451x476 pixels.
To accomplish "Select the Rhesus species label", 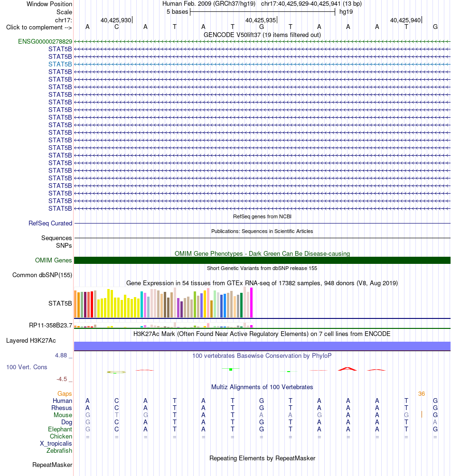I will click(x=62, y=408).
